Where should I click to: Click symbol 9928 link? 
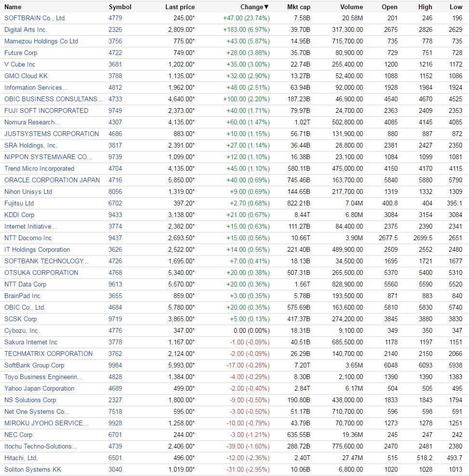115,423
